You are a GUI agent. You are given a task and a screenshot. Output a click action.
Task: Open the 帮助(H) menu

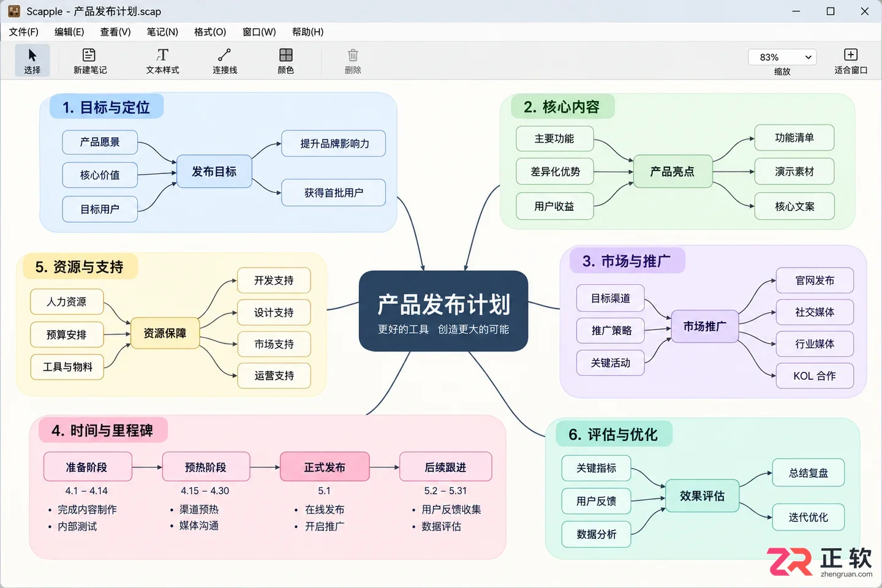click(x=308, y=32)
